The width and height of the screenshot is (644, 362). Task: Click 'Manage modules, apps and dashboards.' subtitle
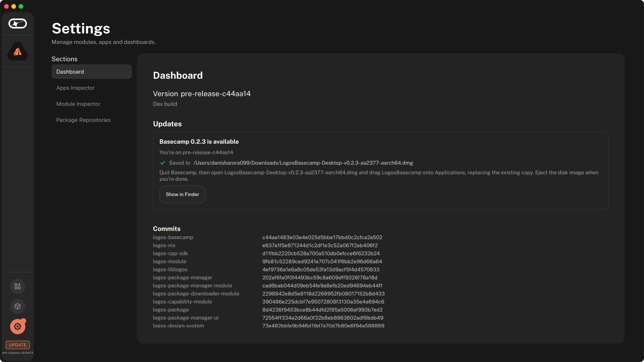(103, 42)
